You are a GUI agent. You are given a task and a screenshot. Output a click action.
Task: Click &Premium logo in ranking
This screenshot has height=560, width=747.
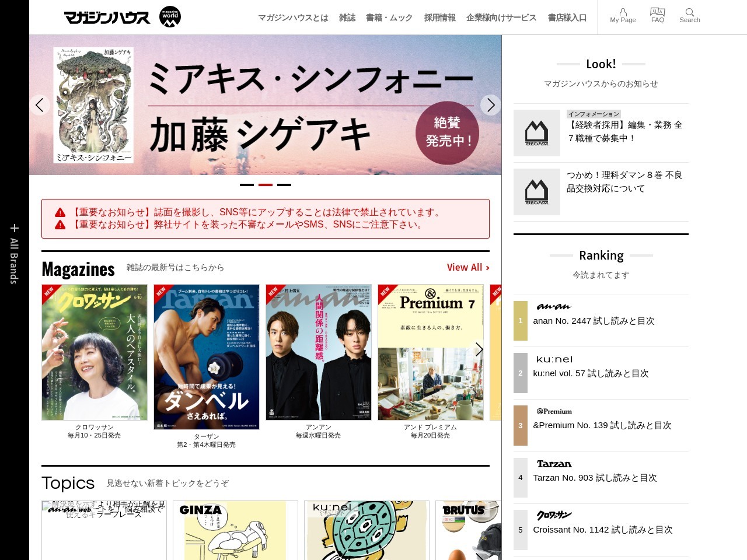coord(554,411)
